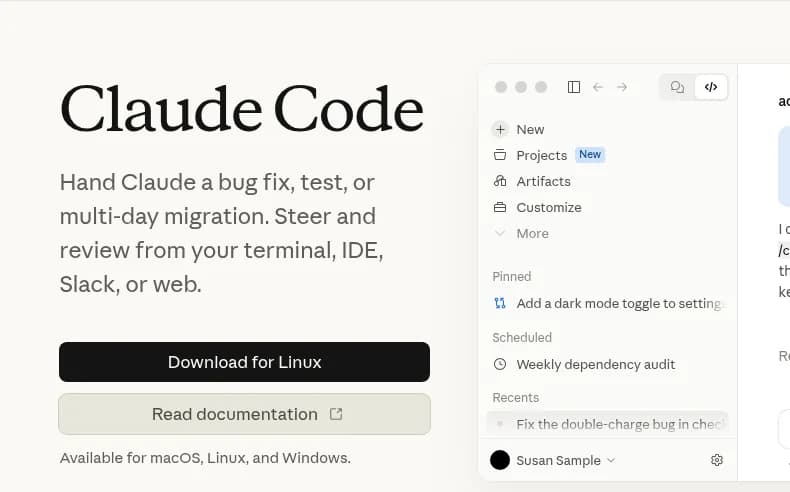Click the clock icon beside Weekly dependency audit

coord(500,364)
